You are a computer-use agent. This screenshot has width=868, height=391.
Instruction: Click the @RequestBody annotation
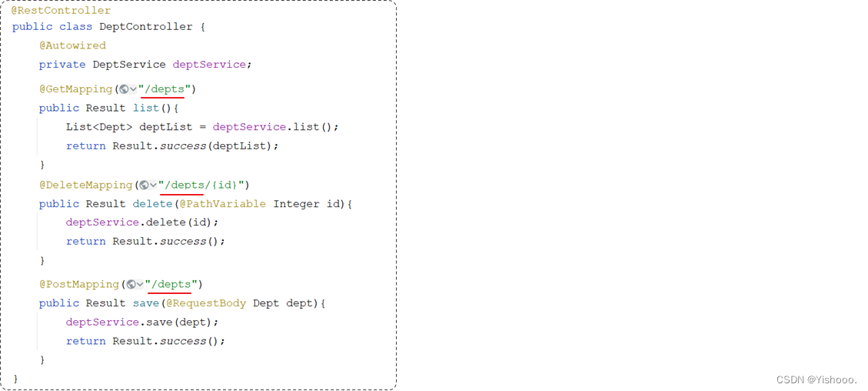(206, 303)
